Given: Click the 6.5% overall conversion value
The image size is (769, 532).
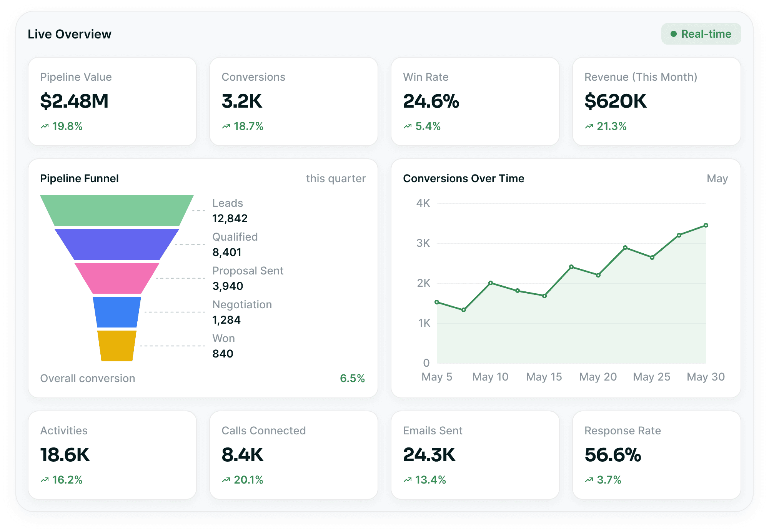Looking at the screenshot, I should pyautogui.click(x=352, y=378).
